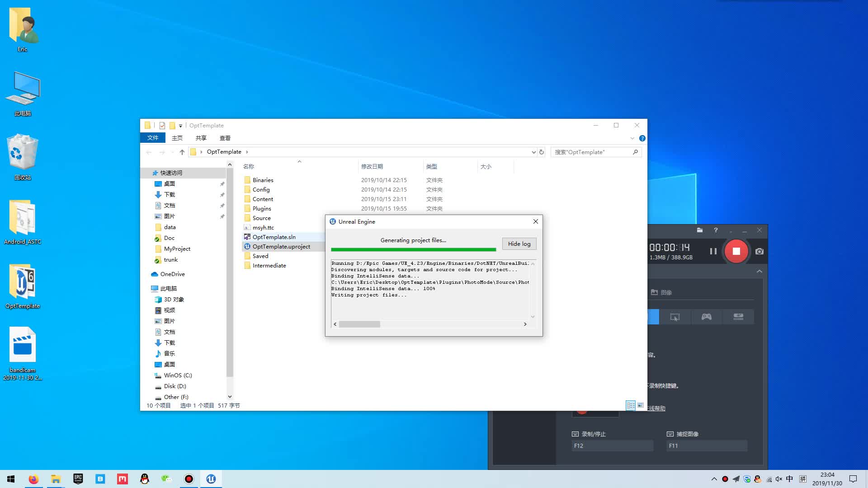868x488 pixels.
Task: Open 3D 对象 in navigation pane
Action: tap(174, 299)
